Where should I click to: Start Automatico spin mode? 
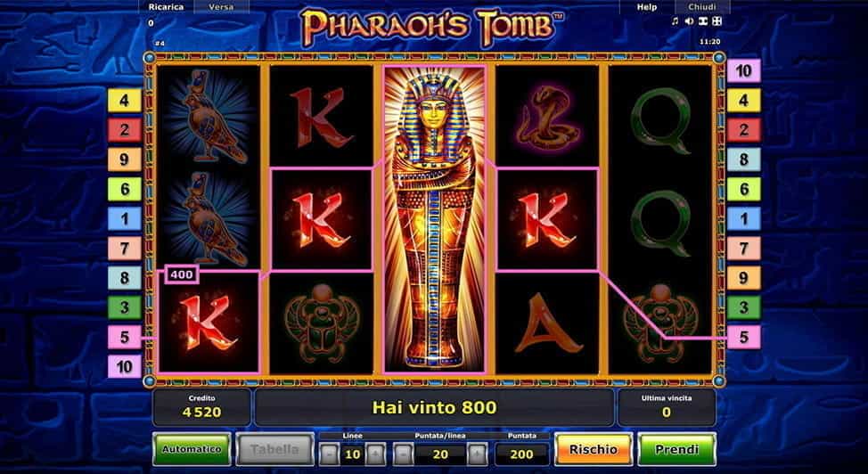(192, 449)
